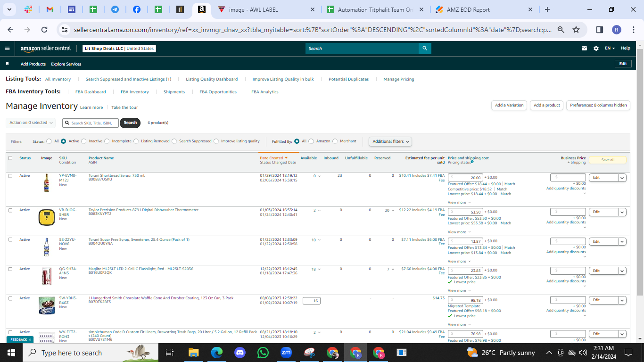Open the browser tab search chevron
Screen dimensions: 644x362
(x=9, y=9)
